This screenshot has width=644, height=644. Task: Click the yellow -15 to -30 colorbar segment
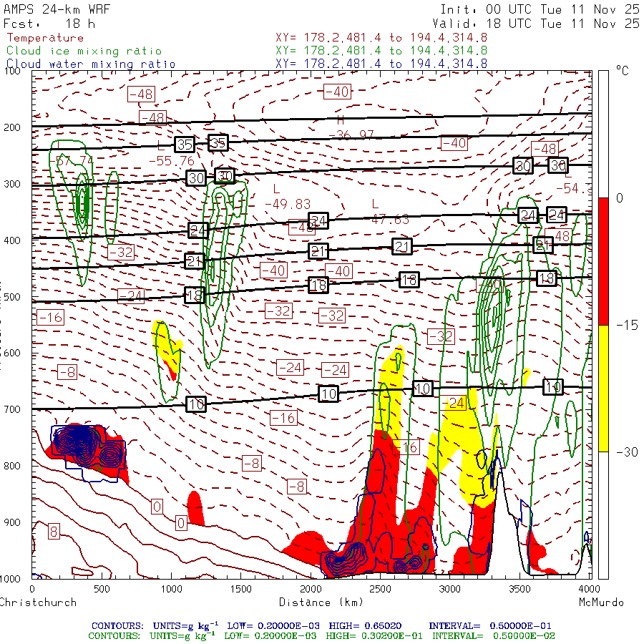[603, 389]
